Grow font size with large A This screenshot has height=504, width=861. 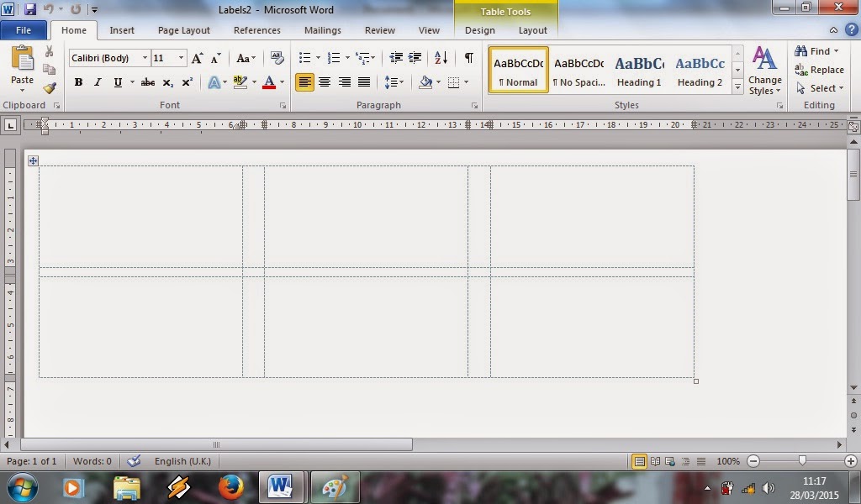coord(197,58)
